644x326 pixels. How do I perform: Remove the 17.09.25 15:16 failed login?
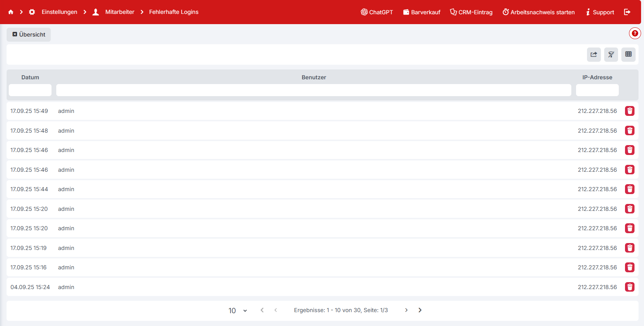click(x=629, y=268)
